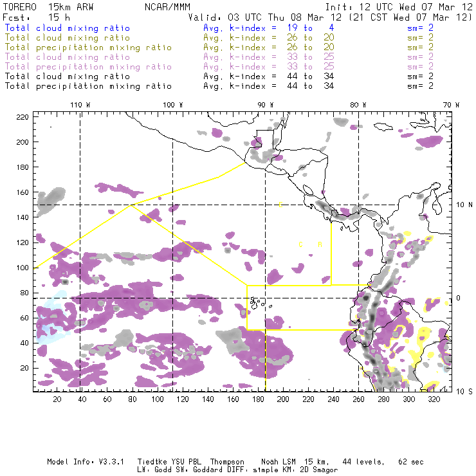Click '80 W' longitude label

[358, 105]
